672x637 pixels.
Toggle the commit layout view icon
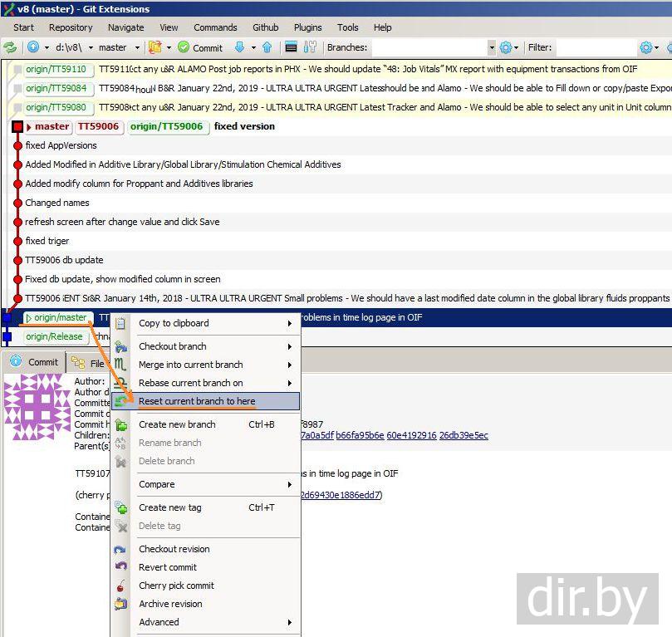coord(291,47)
